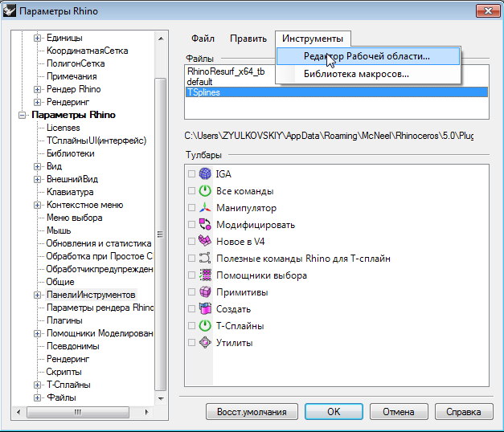Select Клавиатура in the options tree

pyautogui.click(x=70, y=192)
